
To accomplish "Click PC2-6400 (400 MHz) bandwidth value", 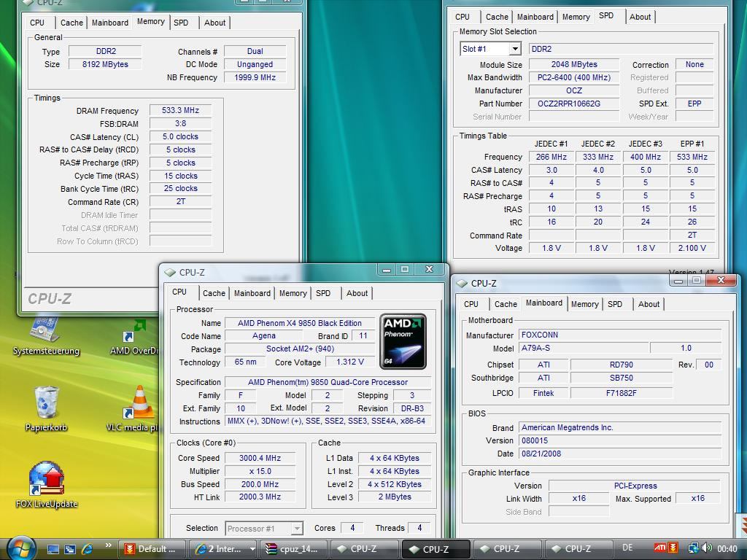I will [x=573, y=77].
